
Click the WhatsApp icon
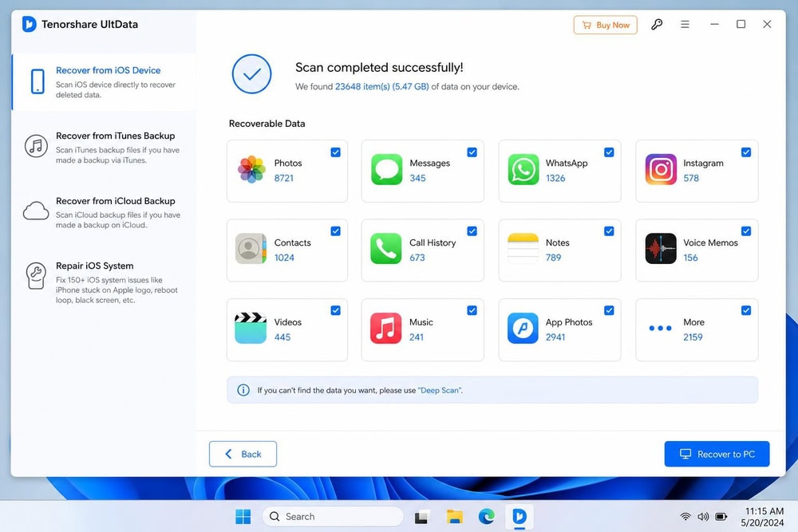[523, 169]
